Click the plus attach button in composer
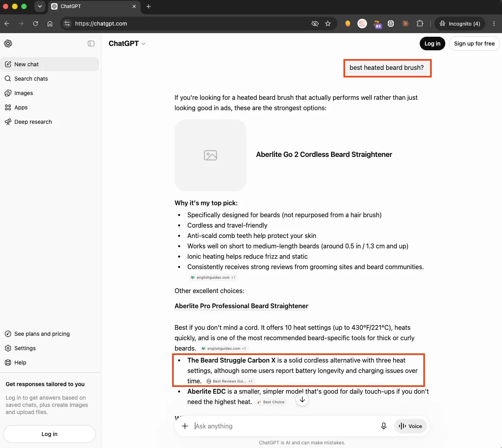 [185, 426]
